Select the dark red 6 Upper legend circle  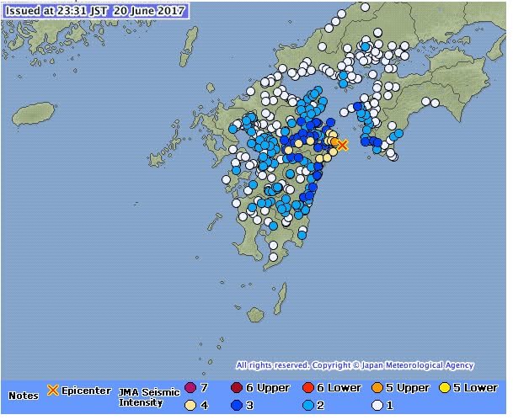(x=238, y=389)
